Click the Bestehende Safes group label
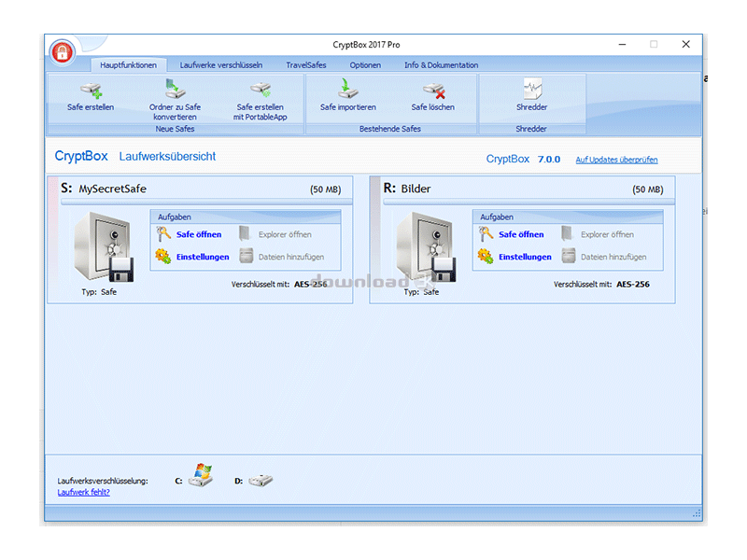 click(389, 129)
